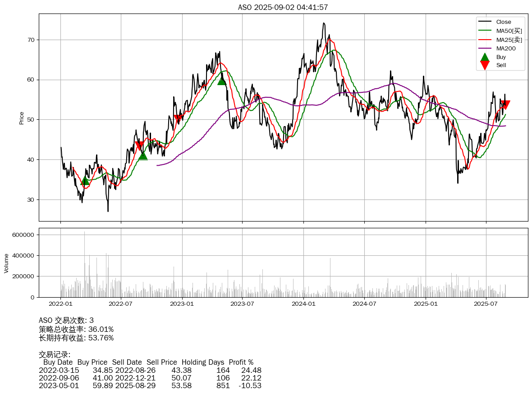Click the sell marker near 2025-08
The image size is (532, 394).
(505, 105)
